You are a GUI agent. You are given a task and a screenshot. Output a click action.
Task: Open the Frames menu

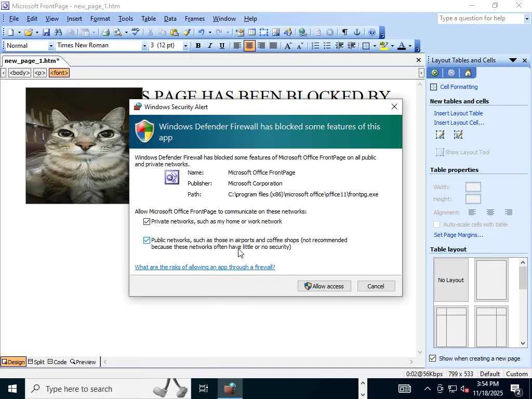[194, 19]
